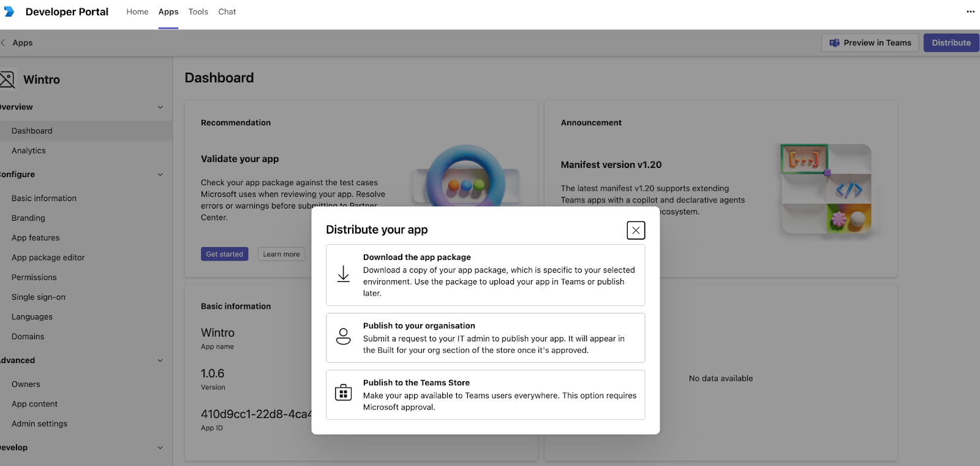Click the Learn more button
Image resolution: width=980 pixels, height=466 pixels.
pos(281,254)
